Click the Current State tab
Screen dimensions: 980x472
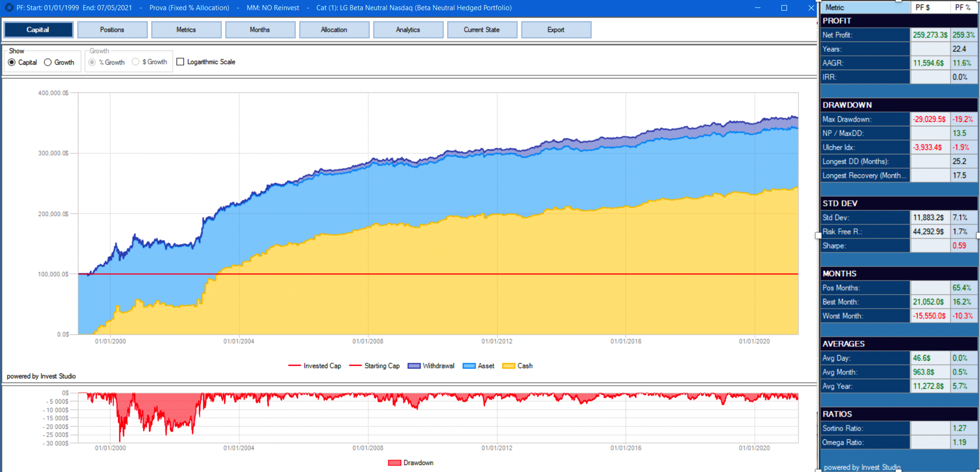[482, 29]
